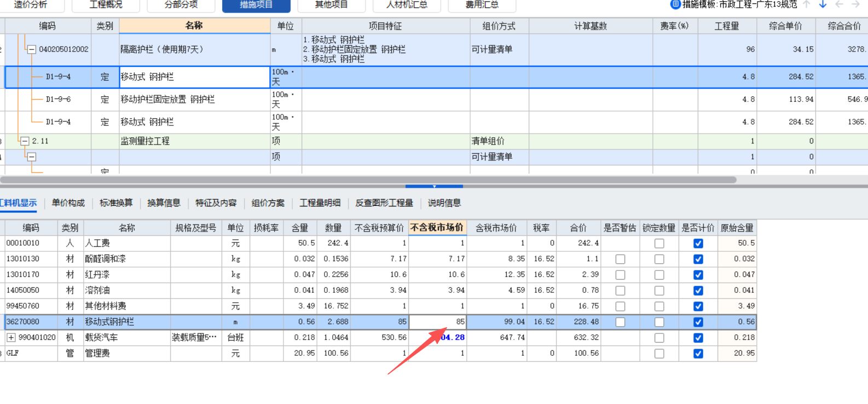Toggle 锁定数量 for 其他材料费 row
Image resolution: width=868 pixels, height=404 pixels.
click(x=659, y=307)
